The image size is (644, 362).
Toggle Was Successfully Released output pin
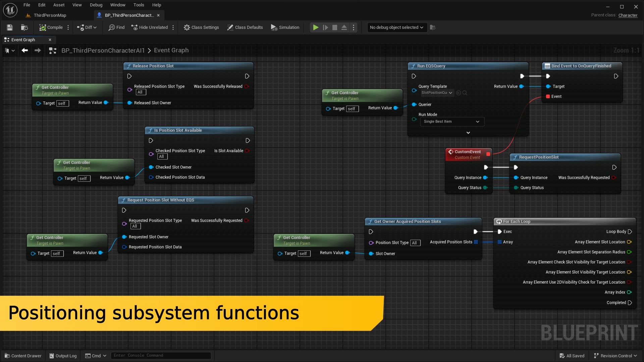click(247, 86)
